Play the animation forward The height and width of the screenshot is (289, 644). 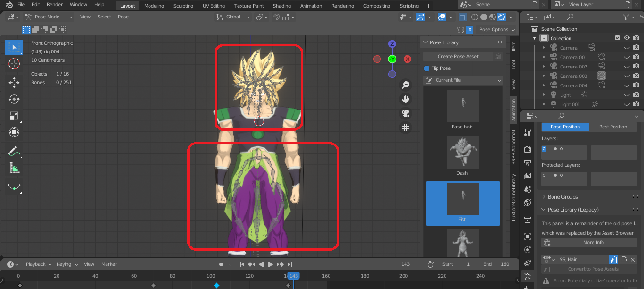click(271, 264)
